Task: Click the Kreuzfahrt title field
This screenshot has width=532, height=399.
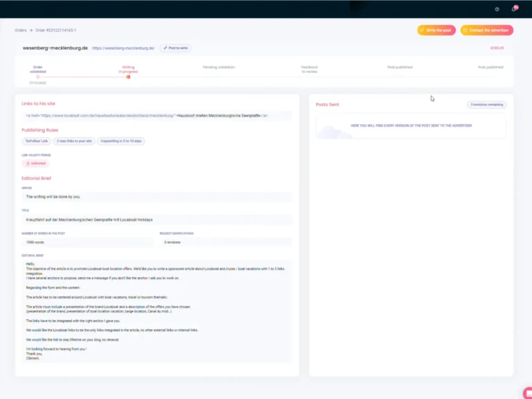Action: pos(157,220)
